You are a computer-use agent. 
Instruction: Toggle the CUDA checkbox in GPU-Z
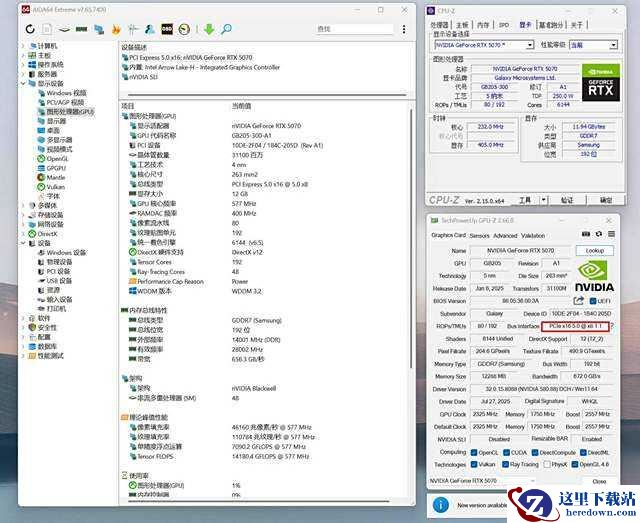point(506,452)
